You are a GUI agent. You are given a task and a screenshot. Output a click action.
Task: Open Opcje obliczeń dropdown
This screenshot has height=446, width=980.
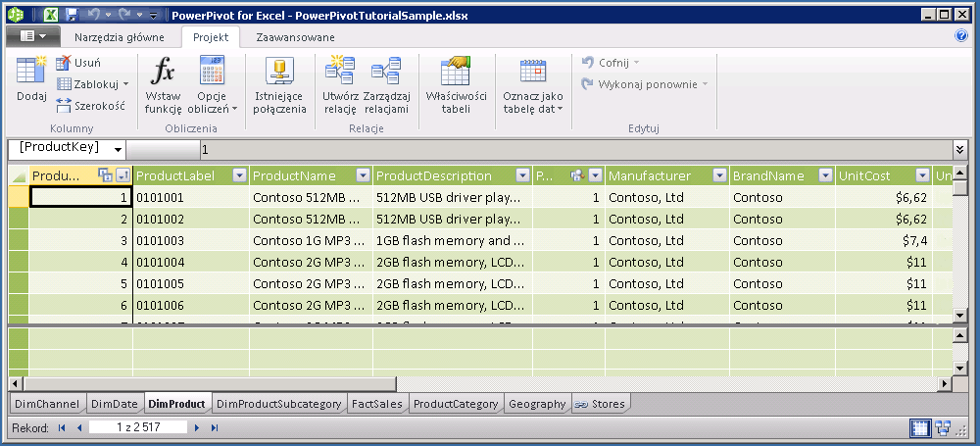click(x=213, y=86)
